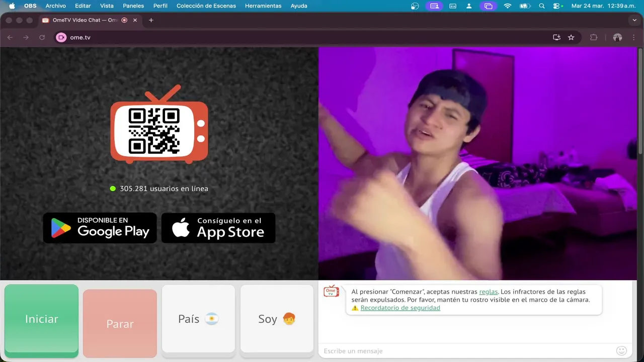Open the Apple menu

(12, 6)
